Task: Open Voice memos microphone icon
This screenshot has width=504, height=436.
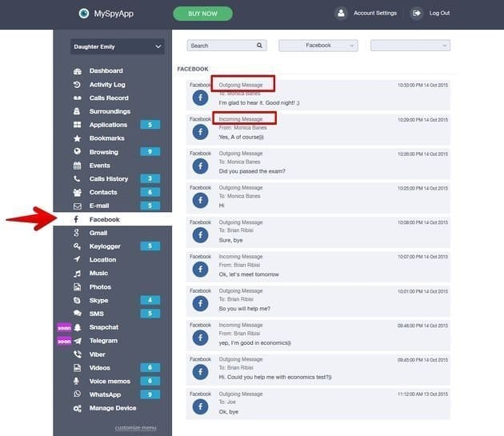Action: 76,382
